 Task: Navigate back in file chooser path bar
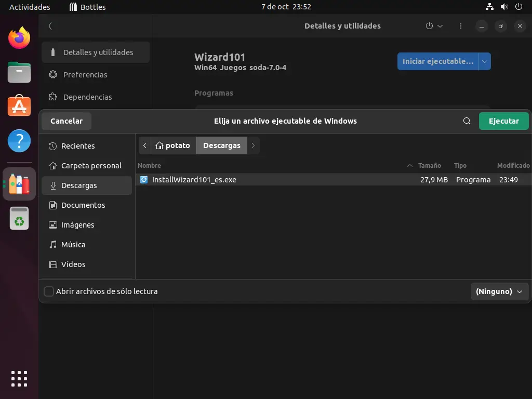click(x=145, y=145)
